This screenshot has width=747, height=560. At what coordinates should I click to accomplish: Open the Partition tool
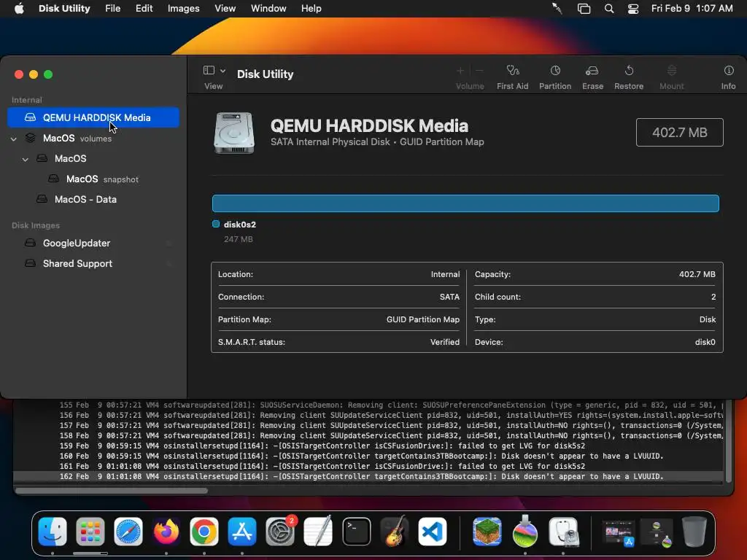tap(555, 71)
